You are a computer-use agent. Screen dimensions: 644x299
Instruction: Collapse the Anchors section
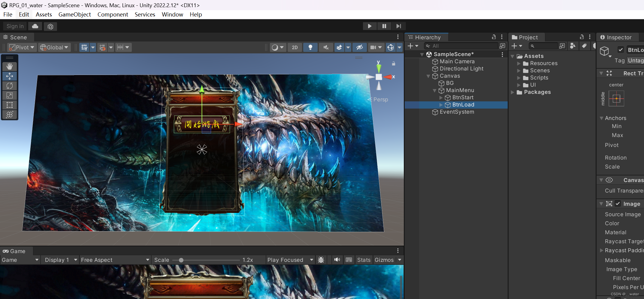[601, 118]
